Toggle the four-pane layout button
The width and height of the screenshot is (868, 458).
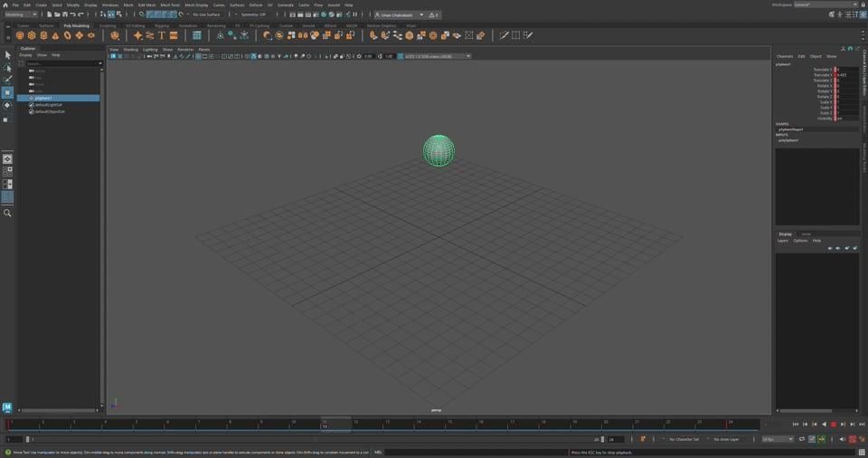click(x=7, y=172)
